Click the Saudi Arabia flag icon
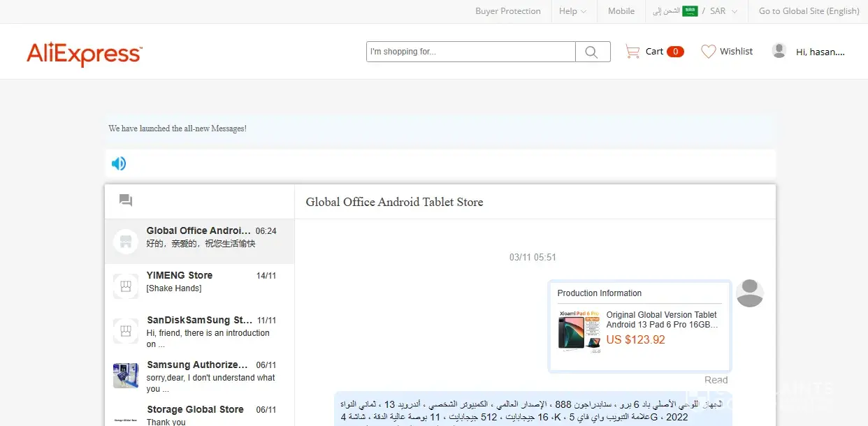Screen dimensions: 868x426 point(690,11)
